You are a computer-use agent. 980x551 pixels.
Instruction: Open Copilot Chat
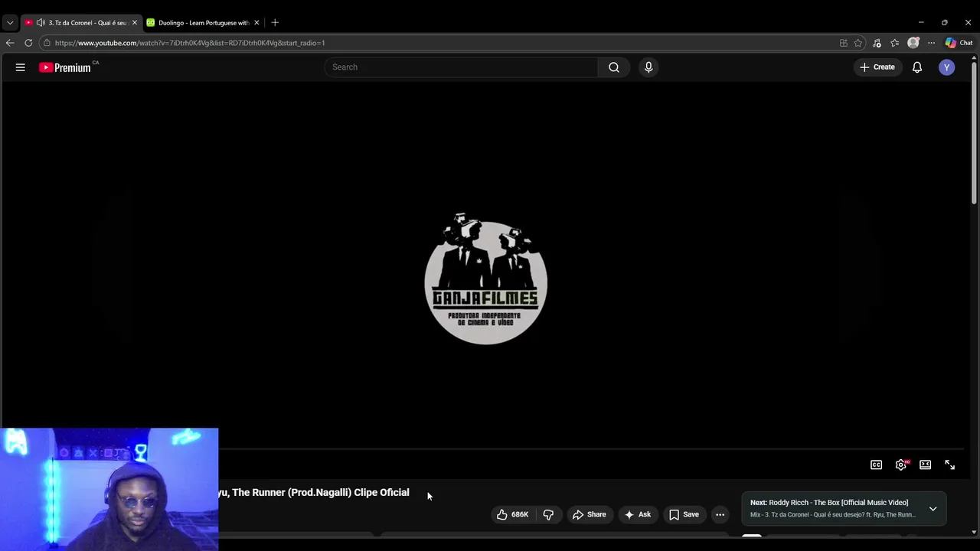coord(959,43)
